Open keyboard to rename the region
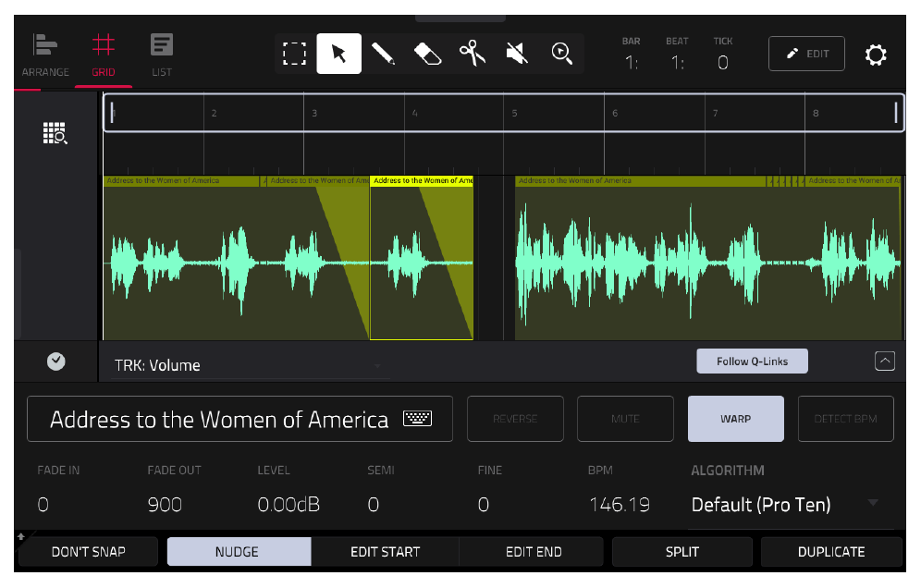 418,418
